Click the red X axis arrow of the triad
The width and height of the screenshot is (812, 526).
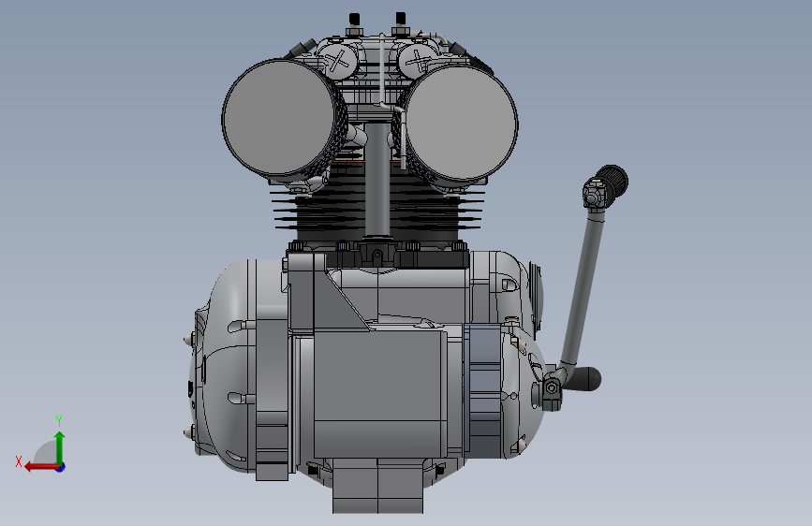40,467
